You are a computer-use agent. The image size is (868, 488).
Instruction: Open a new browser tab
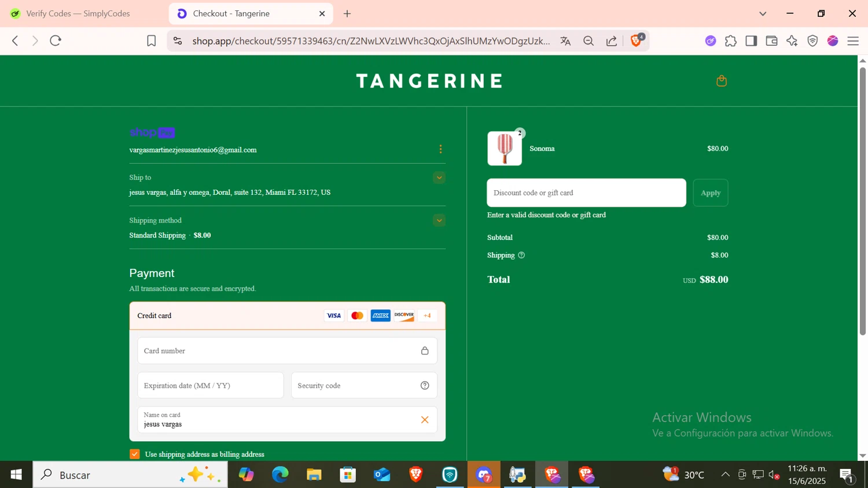point(347,13)
